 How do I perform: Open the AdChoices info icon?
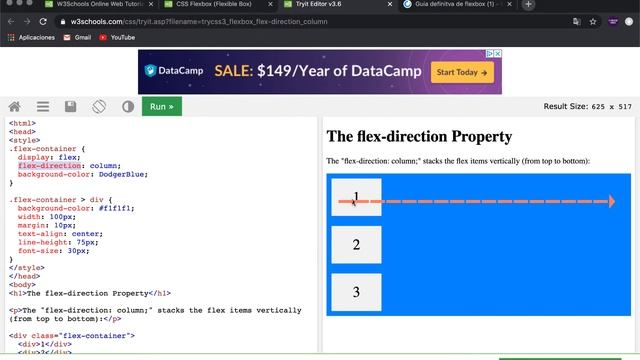click(490, 53)
